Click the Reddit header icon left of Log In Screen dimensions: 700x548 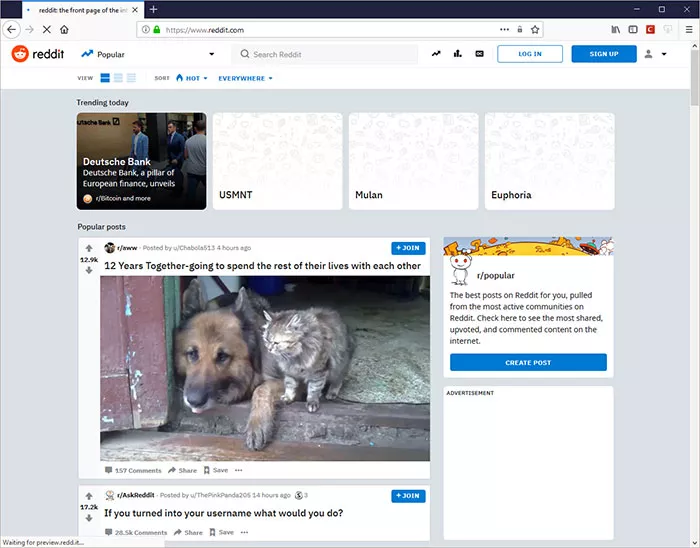coord(479,54)
